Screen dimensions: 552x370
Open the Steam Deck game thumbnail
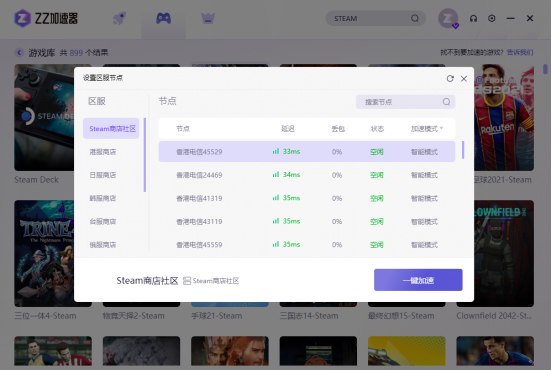pos(44,118)
